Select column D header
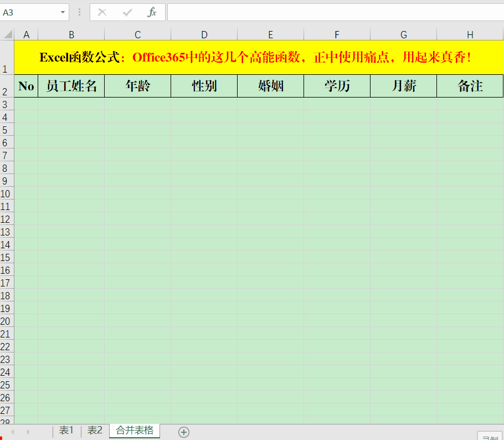Image resolution: width=504 pixels, height=440 pixels. 204,34
